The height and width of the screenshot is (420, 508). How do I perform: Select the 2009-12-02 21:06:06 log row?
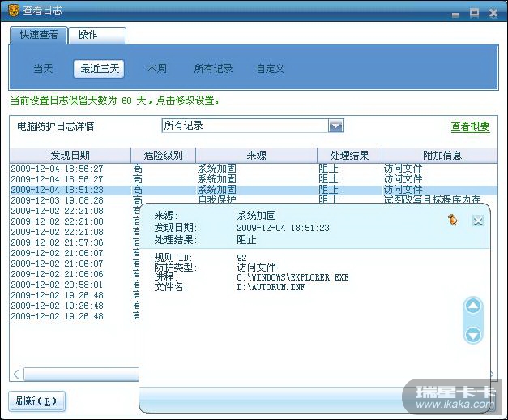pyautogui.click(x=75, y=274)
